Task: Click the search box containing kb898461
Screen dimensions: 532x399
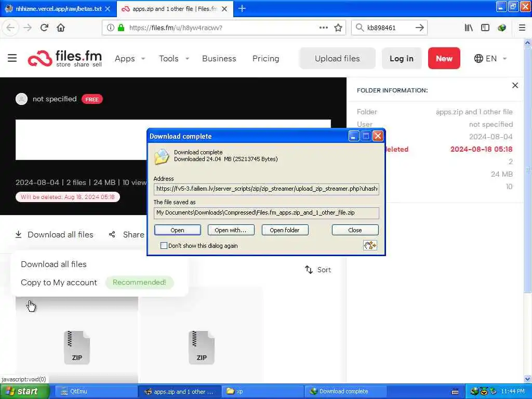Action: click(x=389, y=28)
